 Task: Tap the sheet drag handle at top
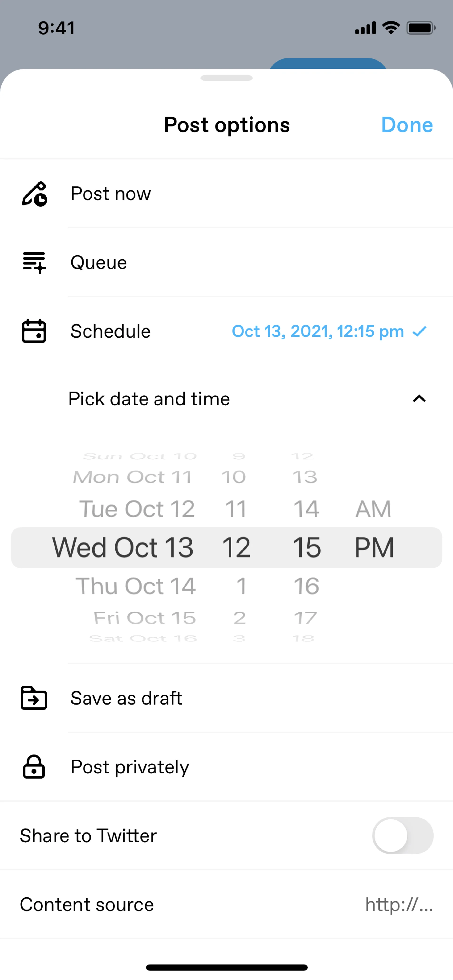(x=226, y=78)
